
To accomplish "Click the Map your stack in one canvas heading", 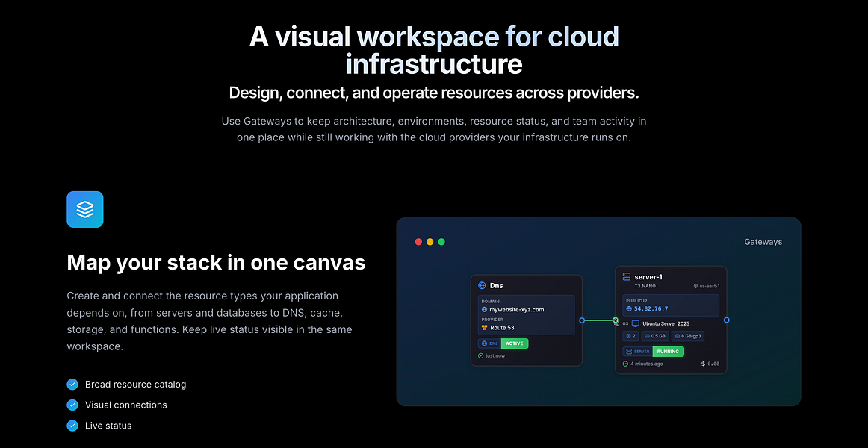I will click(216, 262).
